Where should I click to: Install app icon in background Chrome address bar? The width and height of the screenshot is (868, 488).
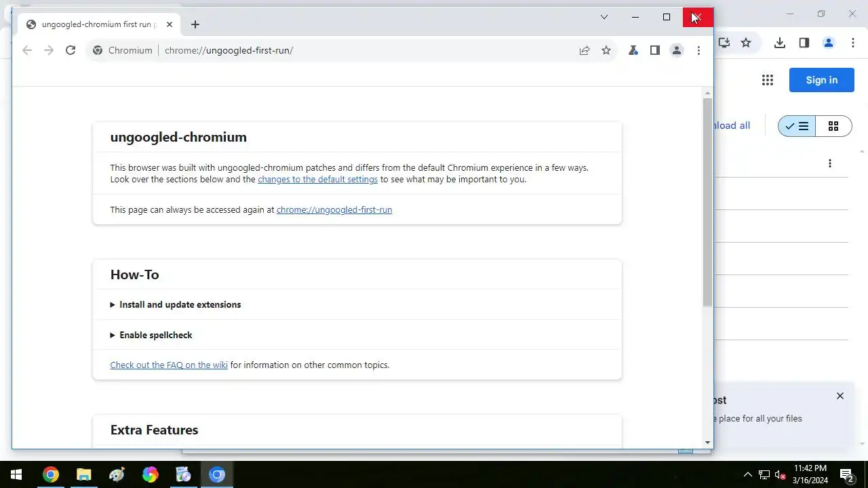point(724,43)
